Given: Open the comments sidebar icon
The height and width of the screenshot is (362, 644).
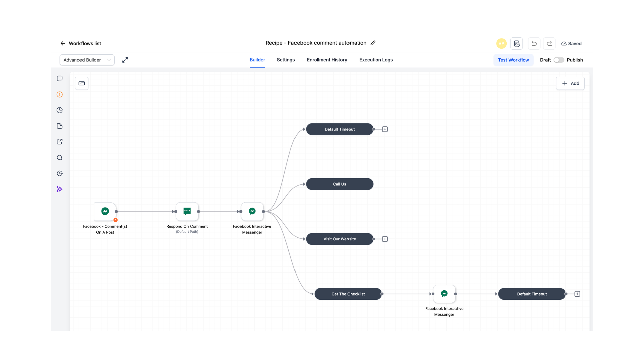Looking at the screenshot, I should pos(60,78).
